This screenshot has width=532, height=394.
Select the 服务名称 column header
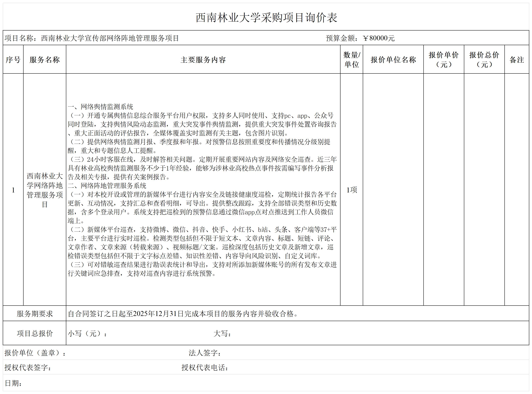click(45, 60)
